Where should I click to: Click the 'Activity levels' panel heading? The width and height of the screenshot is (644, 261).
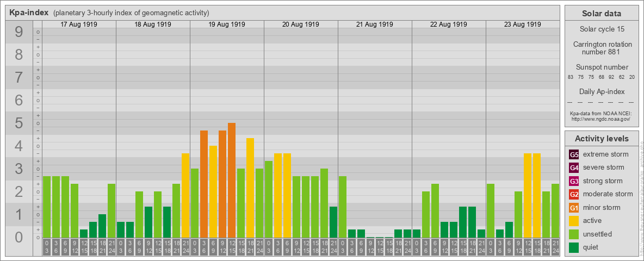pos(601,139)
